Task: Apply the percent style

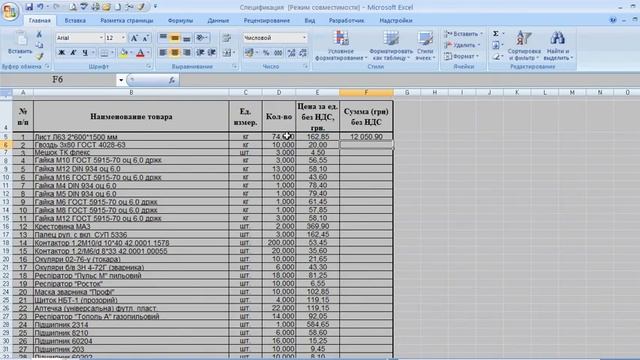Action: (266, 53)
